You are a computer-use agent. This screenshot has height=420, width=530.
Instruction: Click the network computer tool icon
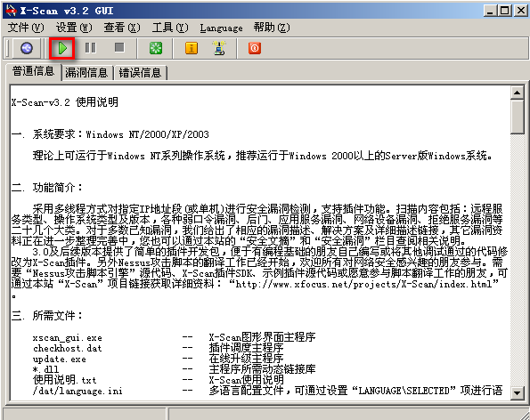(x=219, y=48)
